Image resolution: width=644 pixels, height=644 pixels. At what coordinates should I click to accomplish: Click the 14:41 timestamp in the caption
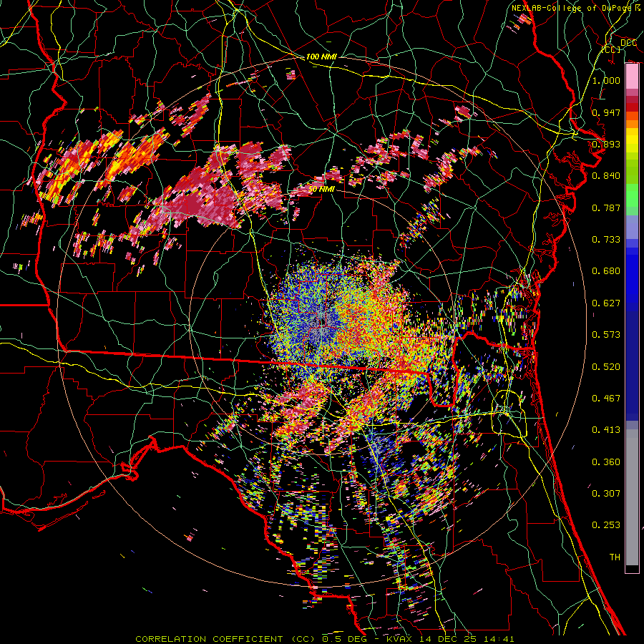coord(498,639)
